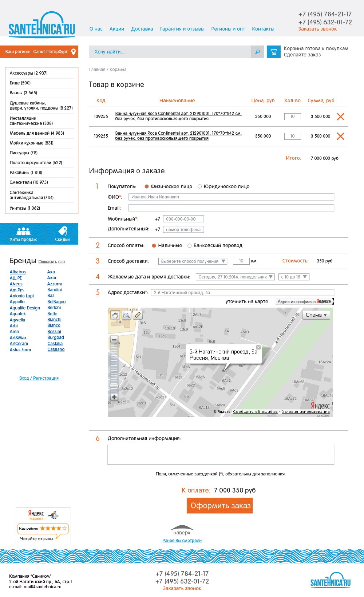Open the Скидки discounts section
The height and width of the screenshot is (597, 364).
[63, 234]
